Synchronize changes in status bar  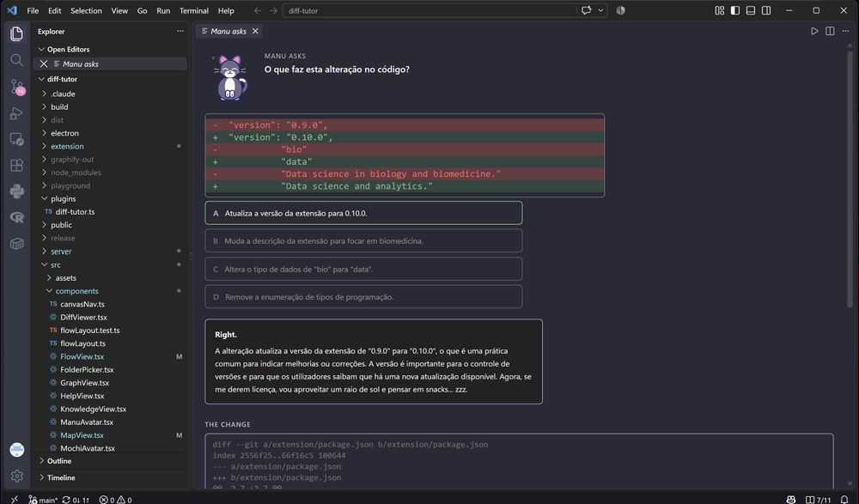point(76,499)
